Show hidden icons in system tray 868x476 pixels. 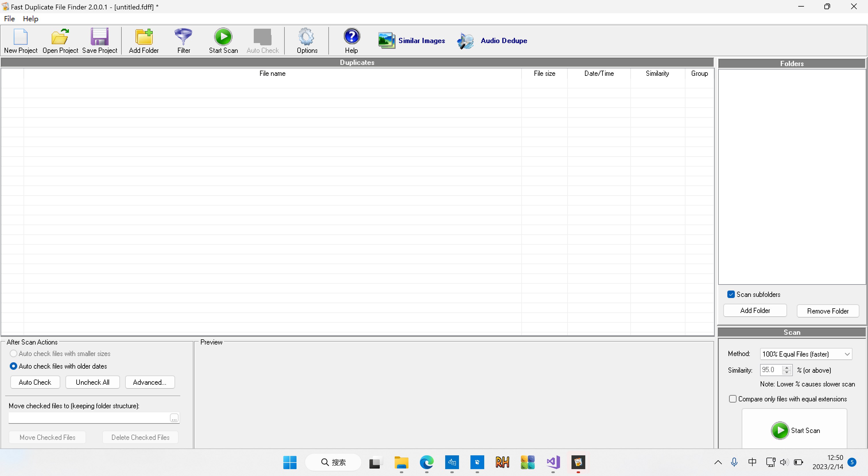(718, 462)
